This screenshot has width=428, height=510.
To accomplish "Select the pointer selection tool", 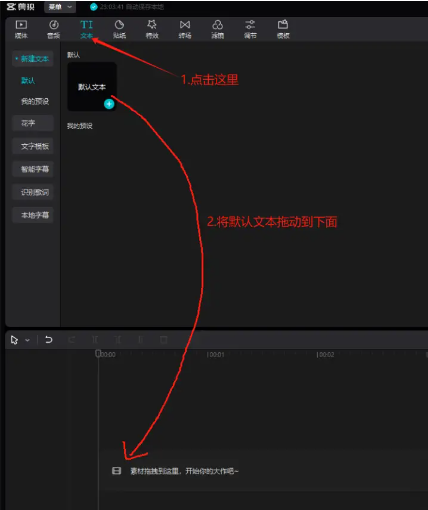I will 14,340.
